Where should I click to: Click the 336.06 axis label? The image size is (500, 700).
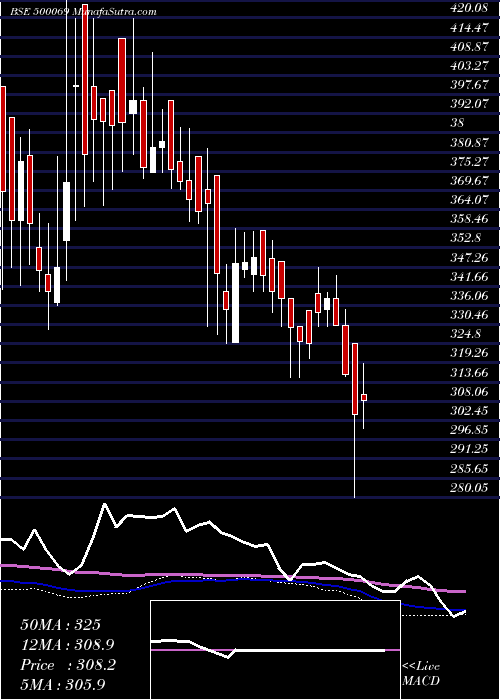[x=469, y=296]
